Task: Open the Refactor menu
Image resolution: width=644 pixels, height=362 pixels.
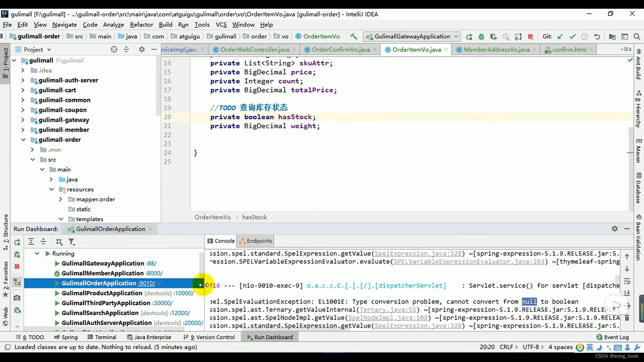Action: 141,25
